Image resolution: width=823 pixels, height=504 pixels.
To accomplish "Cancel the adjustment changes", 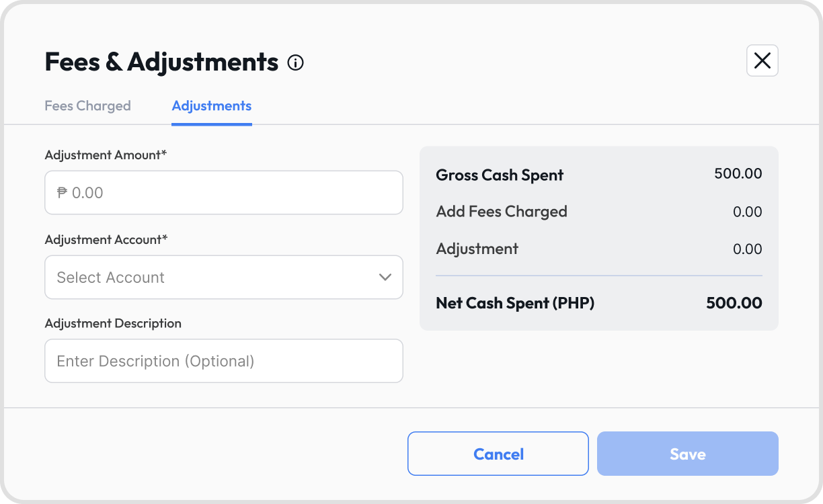I will point(498,454).
